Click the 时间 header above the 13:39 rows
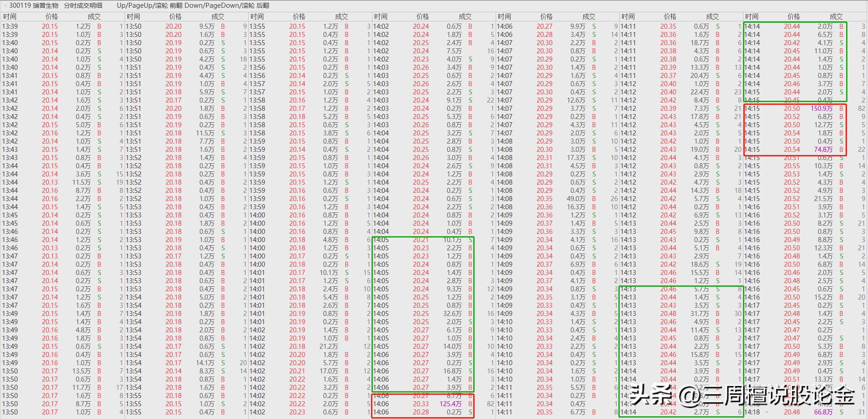 [10, 16]
